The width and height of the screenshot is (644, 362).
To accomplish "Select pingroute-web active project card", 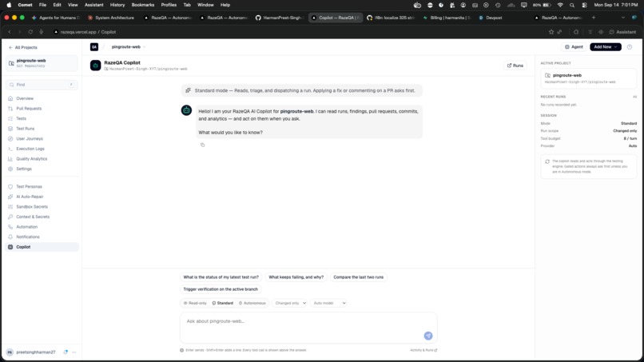I will click(x=589, y=78).
